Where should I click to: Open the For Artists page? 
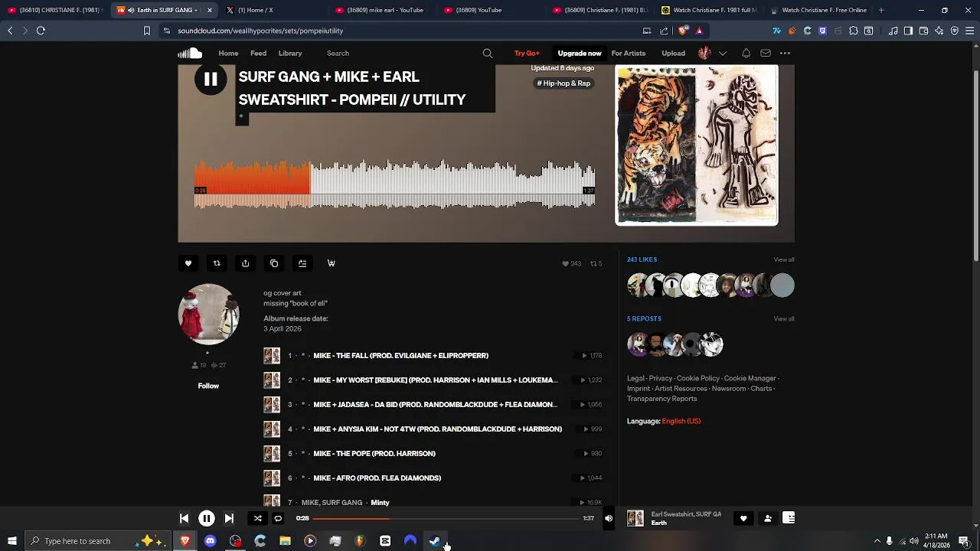coord(629,54)
